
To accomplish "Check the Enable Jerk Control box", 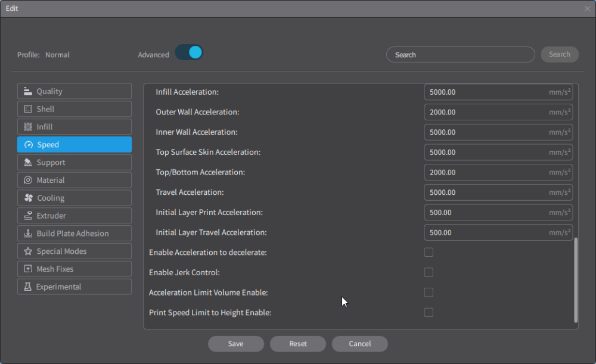I will (429, 272).
